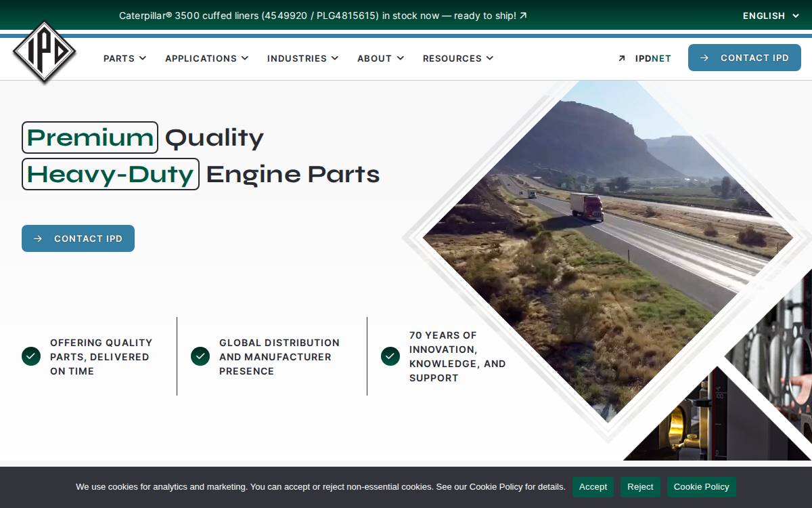
Task: Click the IPD diamond logo
Action: click(44, 51)
